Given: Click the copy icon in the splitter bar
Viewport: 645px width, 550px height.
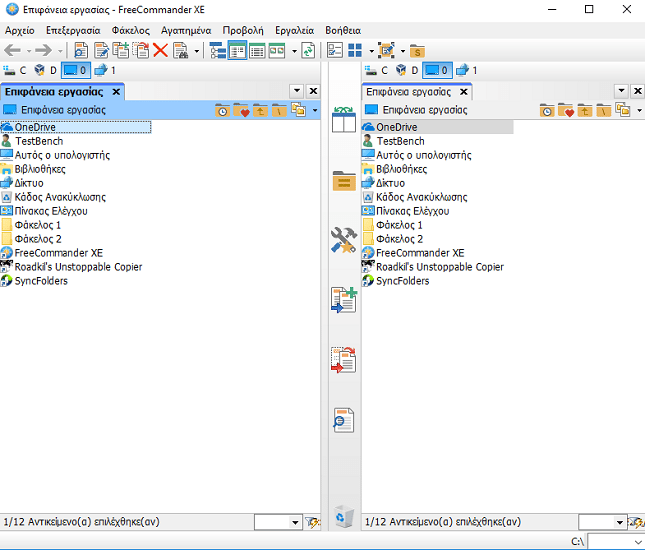Looking at the screenshot, I should pyautogui.click(x=344, y=300).
